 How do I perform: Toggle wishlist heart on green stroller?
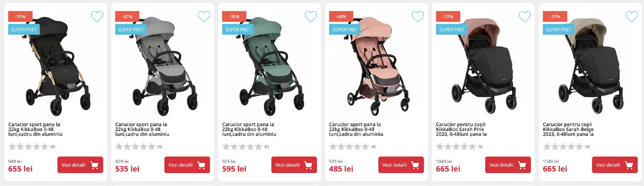point(311,16)
